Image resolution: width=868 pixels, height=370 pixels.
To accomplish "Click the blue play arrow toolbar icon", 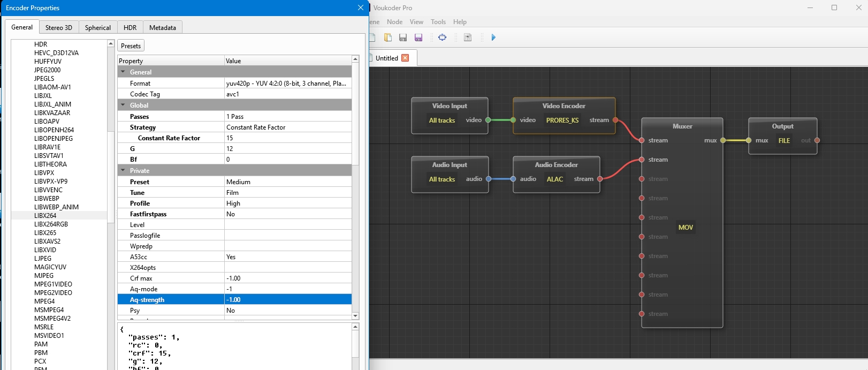I will coord(493,37).
